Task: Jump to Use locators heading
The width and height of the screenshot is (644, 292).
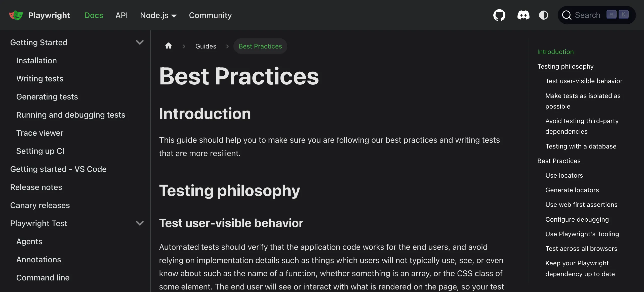Action: (564, 175)
